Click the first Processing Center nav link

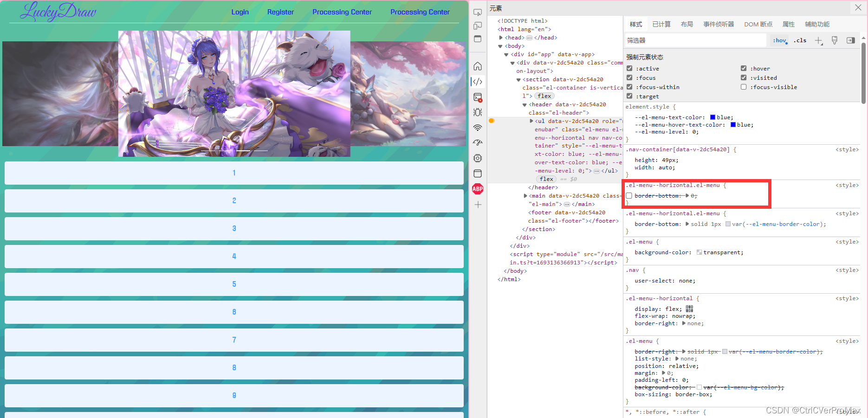coord(342,12)
